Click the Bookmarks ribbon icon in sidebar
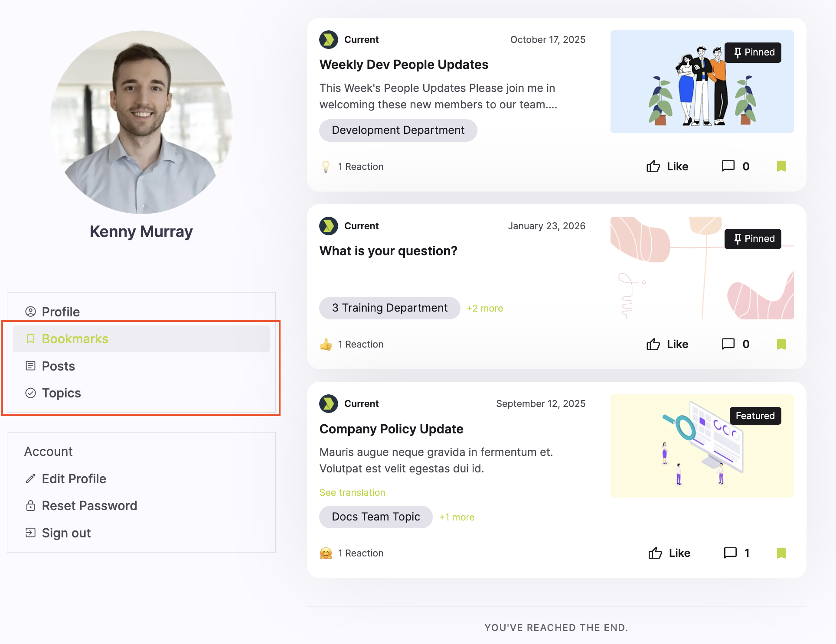This screenshot has width=836, height=644. click(30, 339)
